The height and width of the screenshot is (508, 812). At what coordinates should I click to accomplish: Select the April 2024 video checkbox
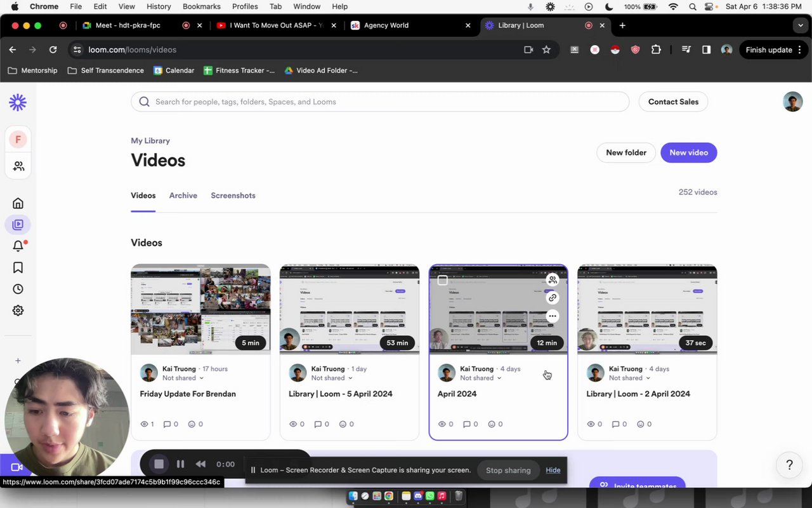pyautogui.click(x=443, y=280)
